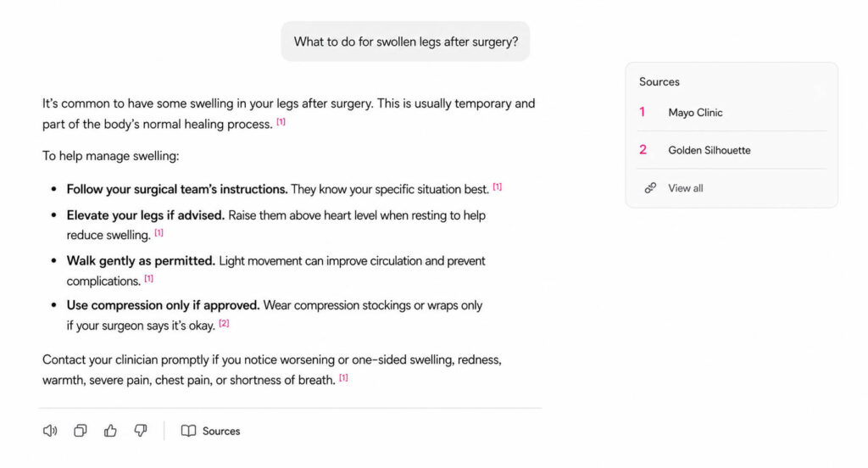Click citation [1] after specific situation best
868x468 pixels.
[498, 187]
